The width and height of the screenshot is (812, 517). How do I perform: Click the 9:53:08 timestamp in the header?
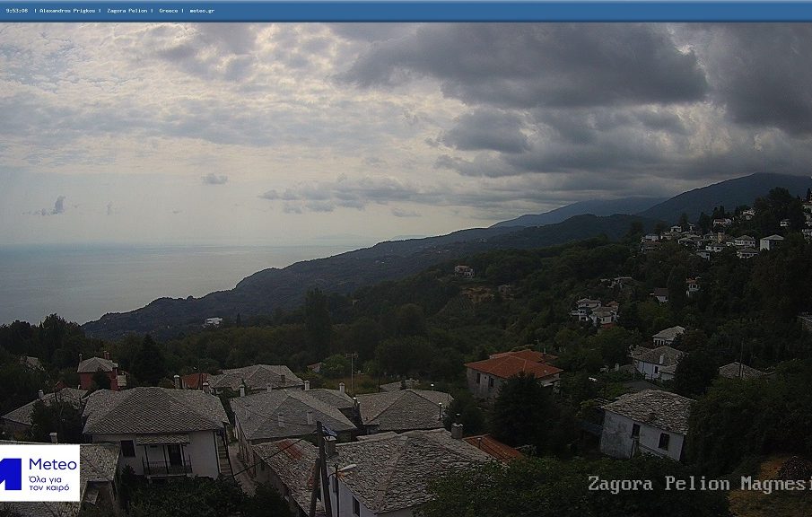pos(16,11)
